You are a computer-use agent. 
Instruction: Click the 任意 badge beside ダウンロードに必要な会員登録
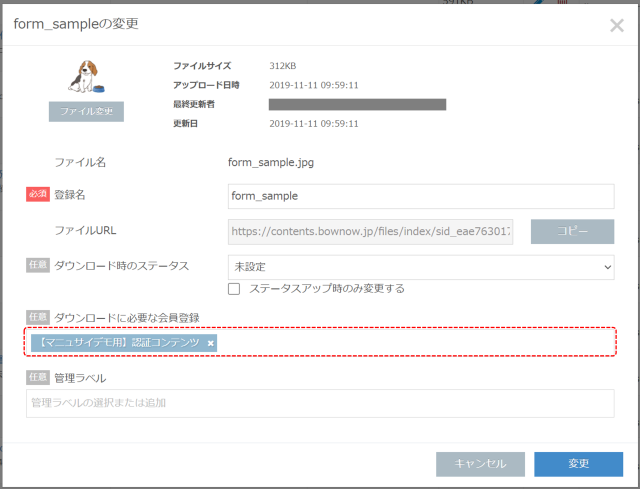coord(38,317)
